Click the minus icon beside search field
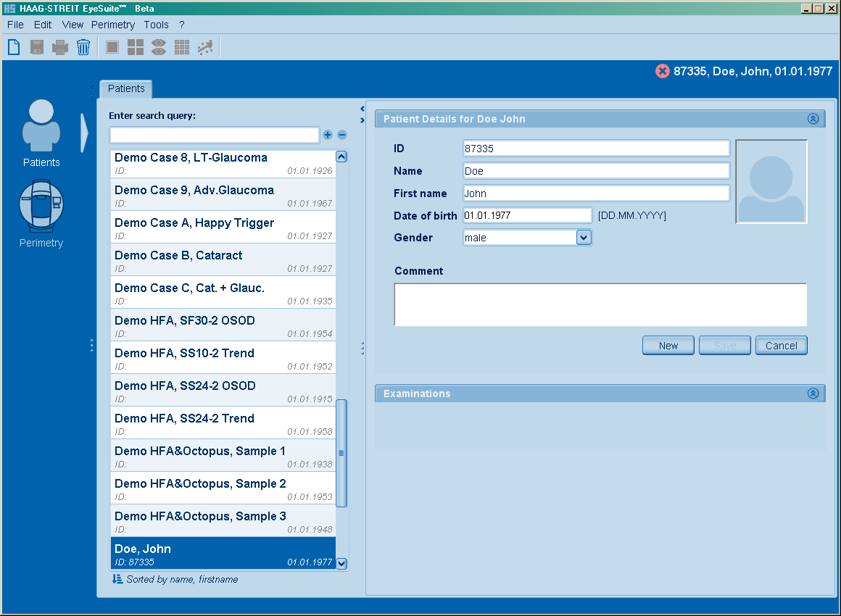The image size is (841, 616). click(342, 135)
